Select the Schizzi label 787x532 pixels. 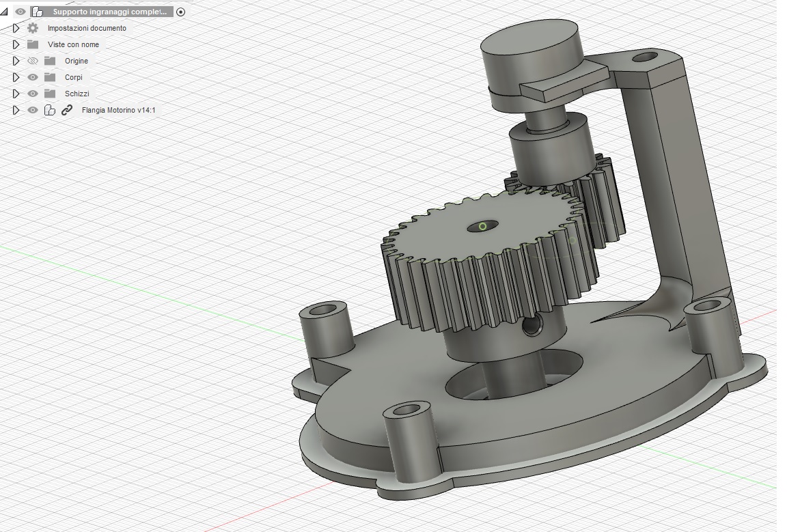point(77,94)
